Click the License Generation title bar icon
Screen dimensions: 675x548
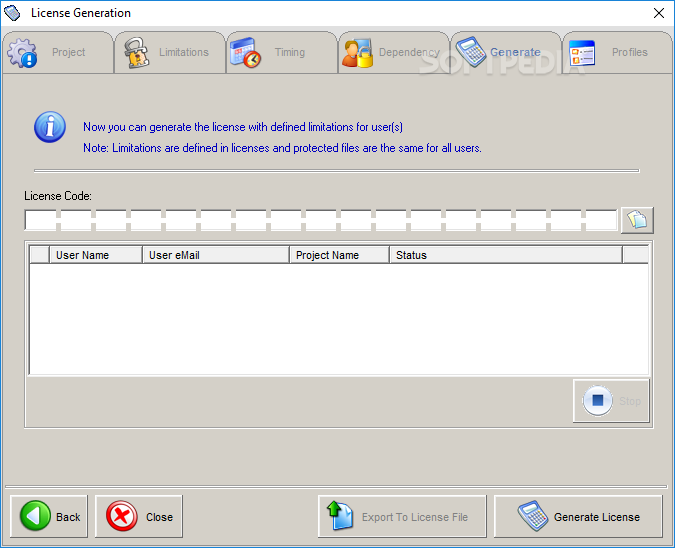point(12,13)
